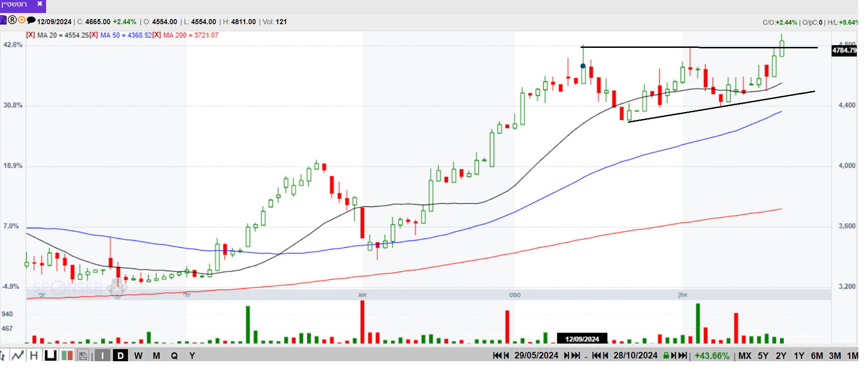The width and height of the screenshot is (868, 384).
Task: Switch to intraday interval I
Action: pyautogui.click(x=102, y=356)
